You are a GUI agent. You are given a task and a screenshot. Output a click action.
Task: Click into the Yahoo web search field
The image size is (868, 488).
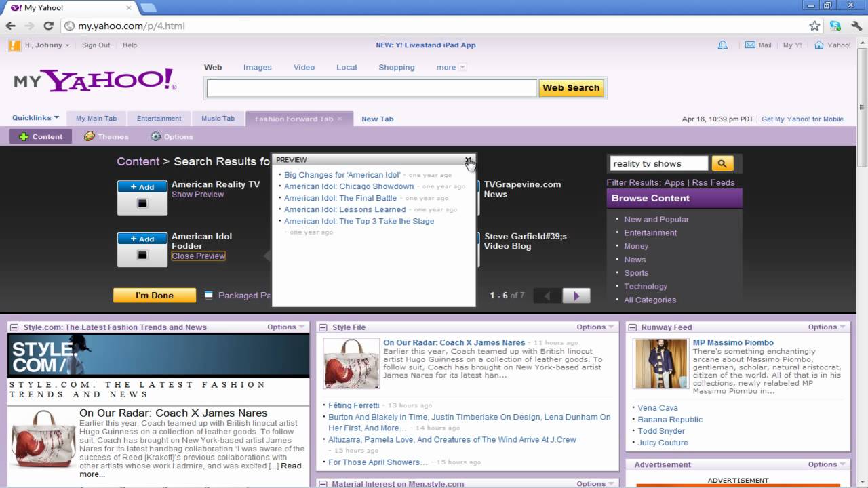(x=372, y=88)
